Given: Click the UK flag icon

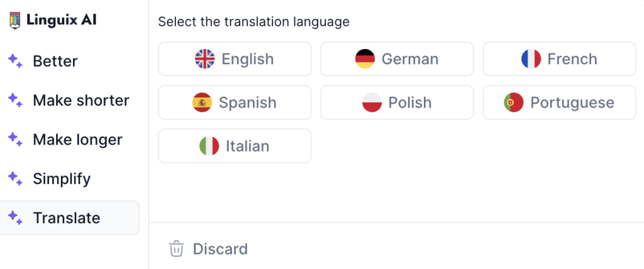Looking at the screenshot, I should click(204, 58).
